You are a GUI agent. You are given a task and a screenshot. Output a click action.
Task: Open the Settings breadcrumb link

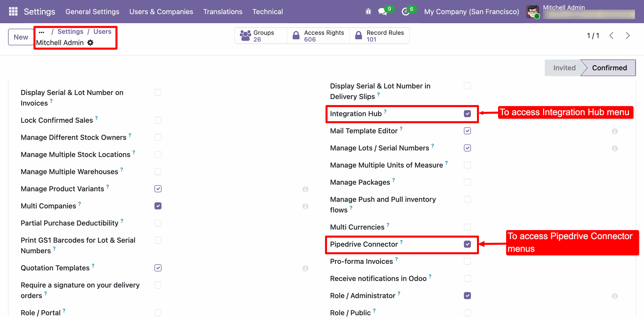[70, 32]
